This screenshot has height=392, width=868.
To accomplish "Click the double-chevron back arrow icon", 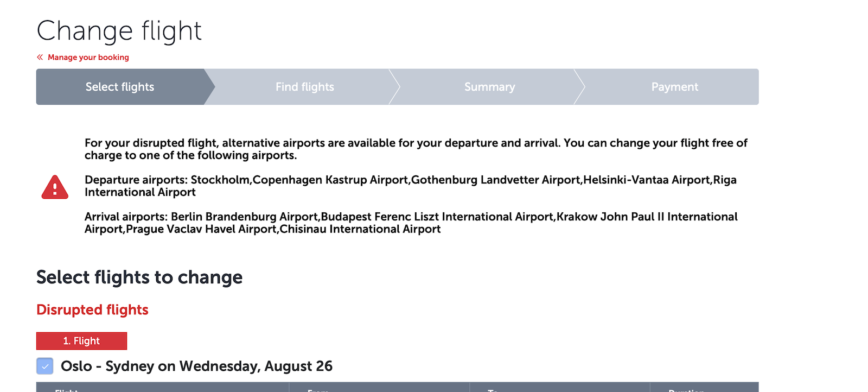I will [x=40, y=57].
